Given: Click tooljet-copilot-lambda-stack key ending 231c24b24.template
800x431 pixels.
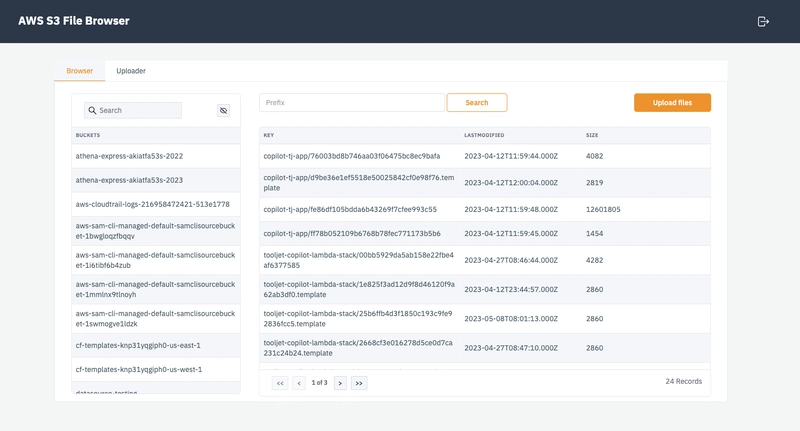Looking at the screenshot, I should coord(358,348).
